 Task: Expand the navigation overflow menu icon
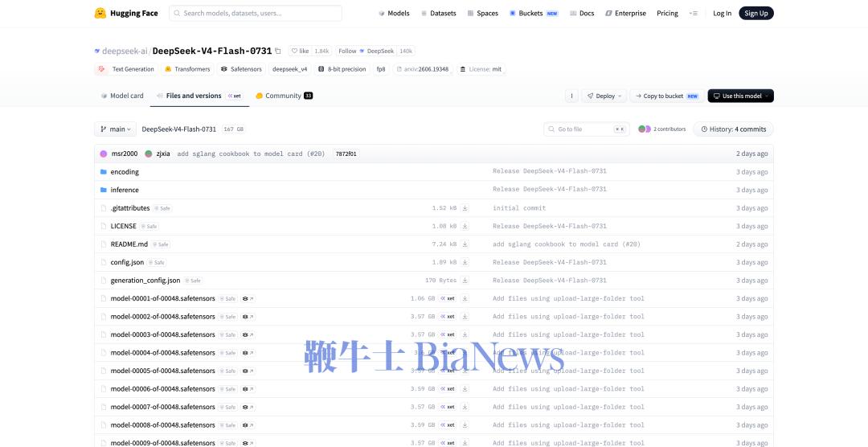click(x=694, y=14)
